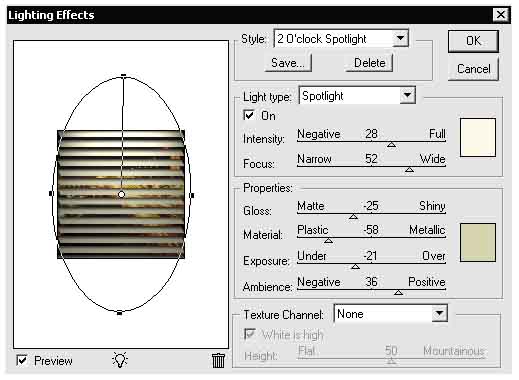Click the Material value -58
The height and width of the screenshot is (380, 519).
pyautogui.click(x=371, y=230)
